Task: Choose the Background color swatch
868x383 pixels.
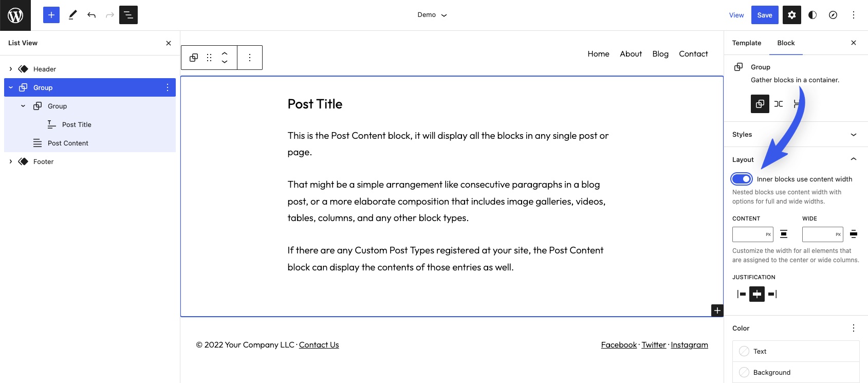Action: coord(744,372)
